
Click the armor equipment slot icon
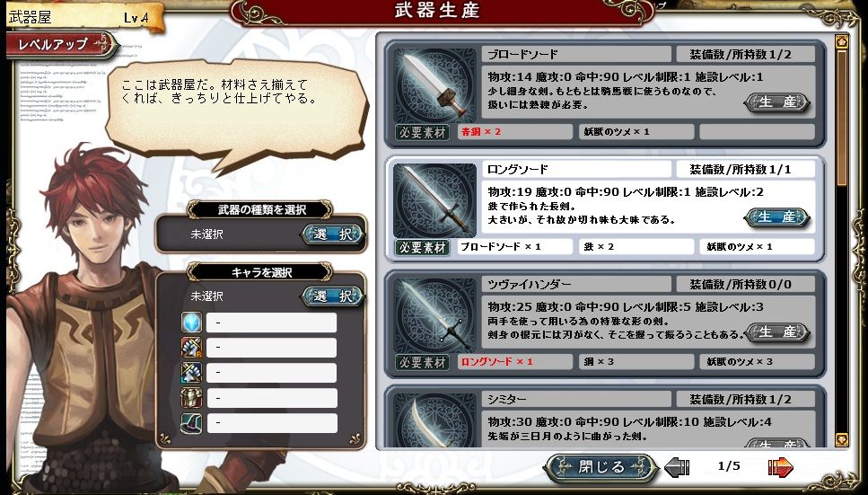pyautogui.click(x=191, y=398)
